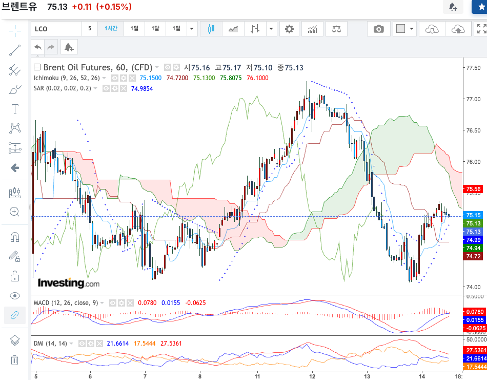Redo the last chart action
The image size is (487, 380).
tap(51, 47)
